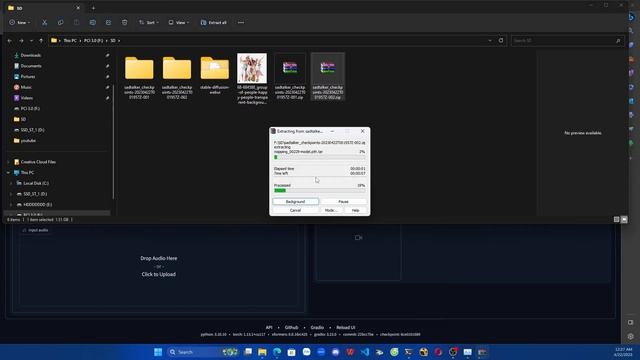Add a new Explorer tab
The image size is (640, 360).
93,8
